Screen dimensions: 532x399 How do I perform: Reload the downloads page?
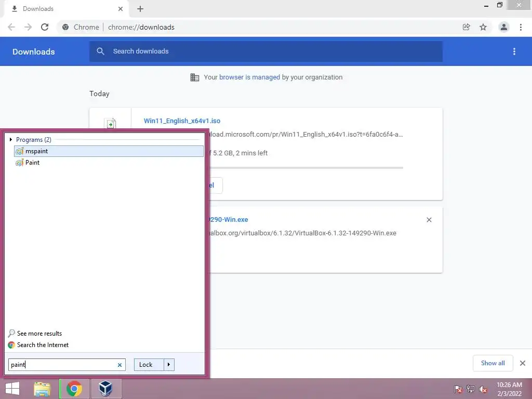45,27
